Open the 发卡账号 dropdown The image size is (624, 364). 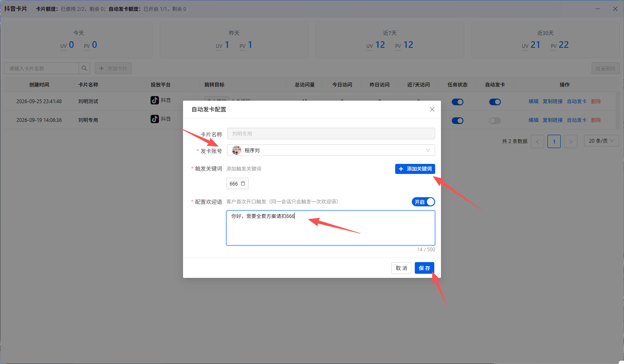pyautogui.click(x=331, y=150)
